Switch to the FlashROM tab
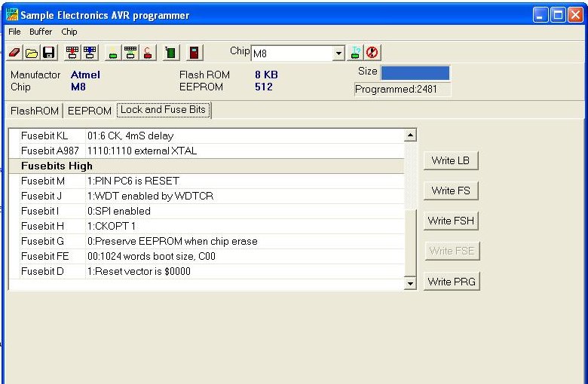588x384 pixels. pyautogui.click(x=34, y=111)
